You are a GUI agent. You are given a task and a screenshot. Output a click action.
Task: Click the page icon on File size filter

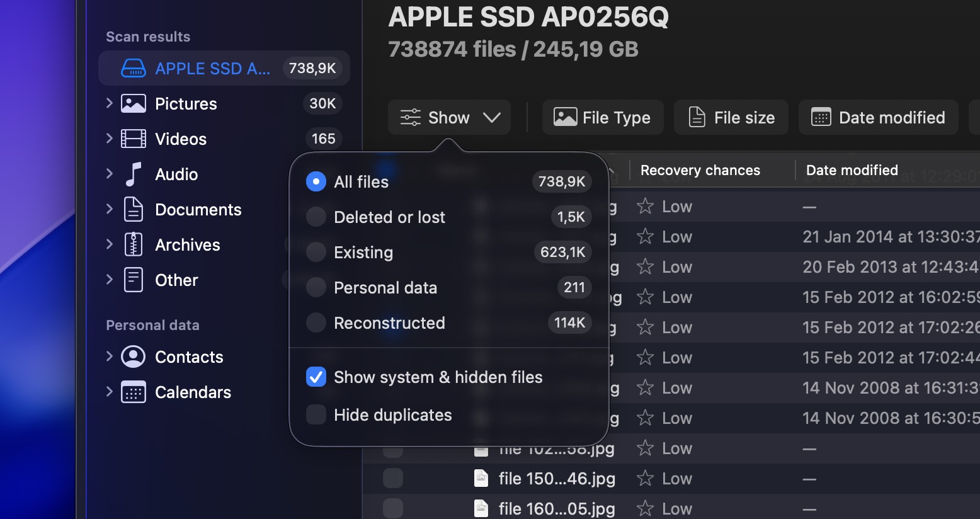point(697,117)
